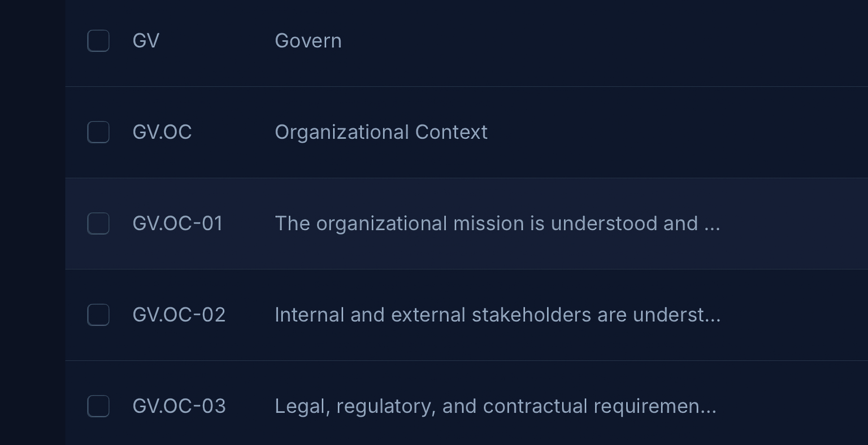Click the GV.OC-03 identifier
868x445 pixels.
coord(179,406)
